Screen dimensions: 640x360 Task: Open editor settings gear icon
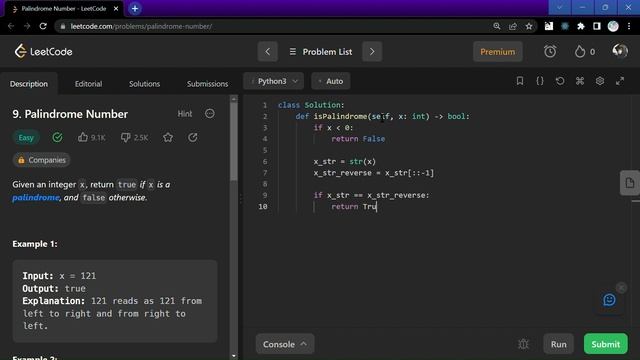coord(600,81)
